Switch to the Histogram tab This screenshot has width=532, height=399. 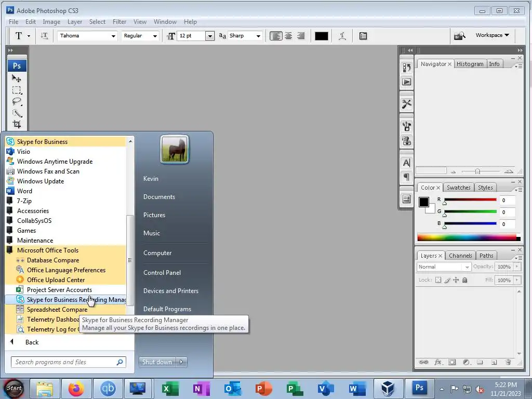click(x=470, y=64)
